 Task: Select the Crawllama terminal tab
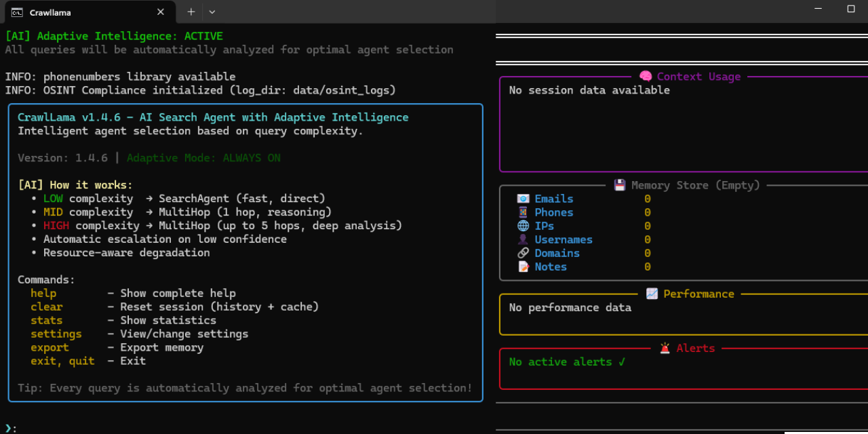[88, 12]
